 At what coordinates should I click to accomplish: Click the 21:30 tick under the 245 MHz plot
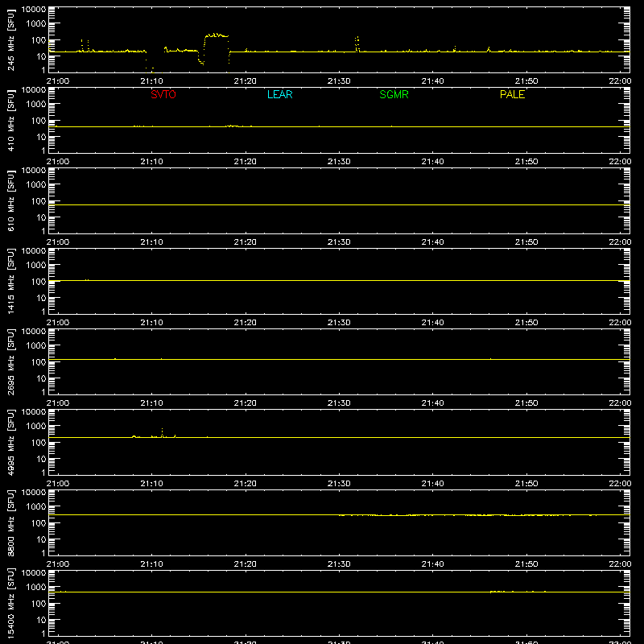click(339, 81)
